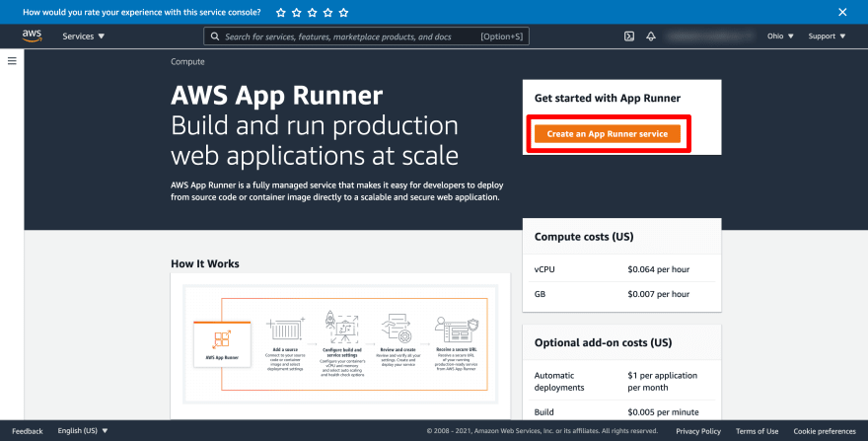
Task: Click the Optional add-on costs (US) heading
Action: coord(603,342)
